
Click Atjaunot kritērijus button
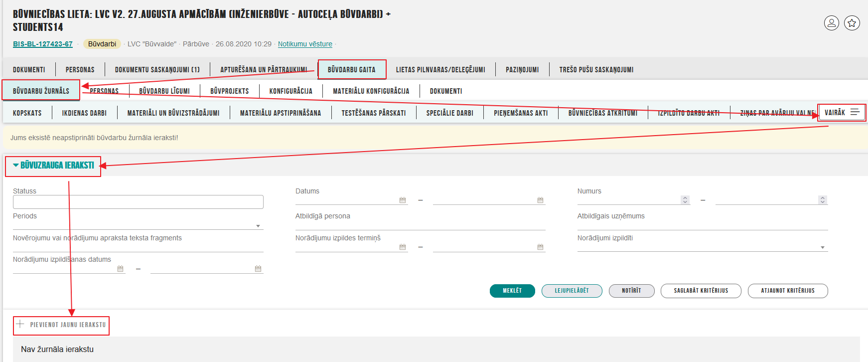(788, 291)
